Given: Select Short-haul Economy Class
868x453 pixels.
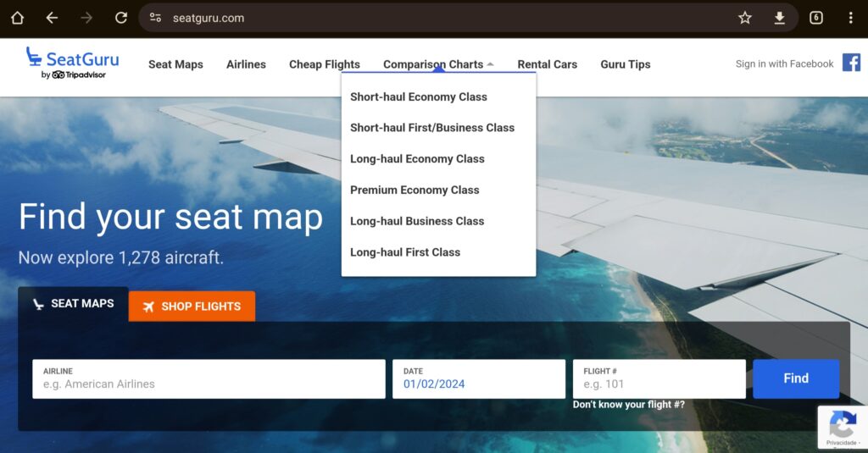Looking at the screenshot, I should [419, 97].
